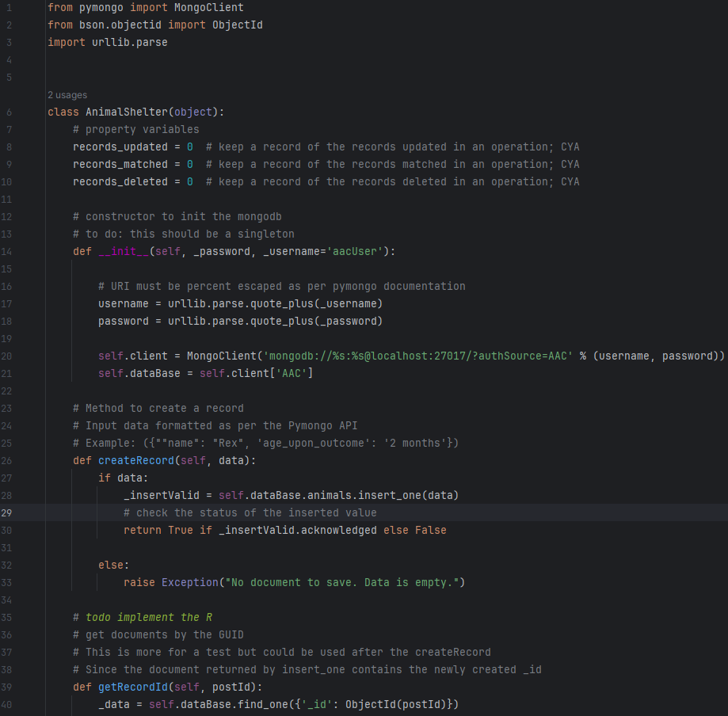
Task: Click the '# Method to create a record' comment
Action: tap(158, 408)
